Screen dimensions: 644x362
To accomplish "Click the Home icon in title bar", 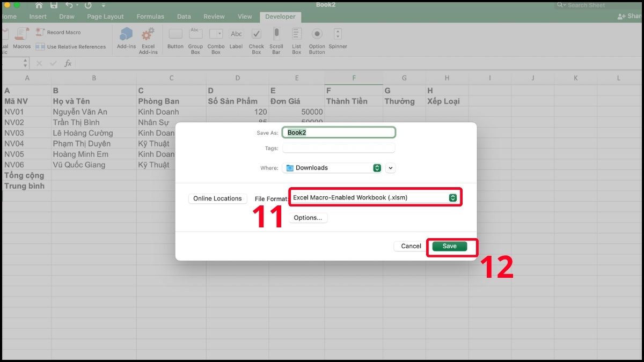I will 39,5.
